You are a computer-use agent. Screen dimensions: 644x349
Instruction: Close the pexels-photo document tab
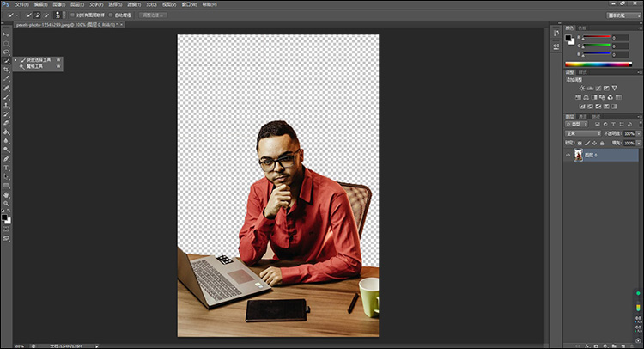[122, 25]
